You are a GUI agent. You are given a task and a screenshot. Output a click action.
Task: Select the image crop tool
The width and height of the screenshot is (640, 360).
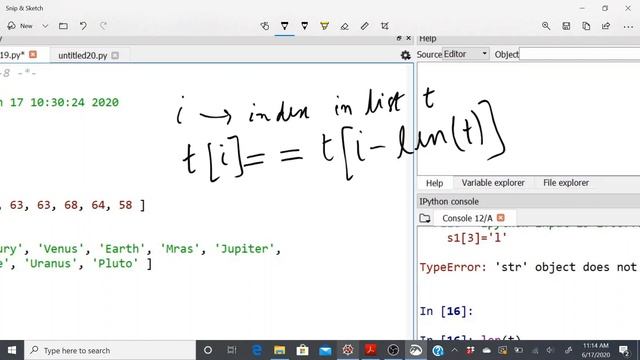[x=384, y=26]
